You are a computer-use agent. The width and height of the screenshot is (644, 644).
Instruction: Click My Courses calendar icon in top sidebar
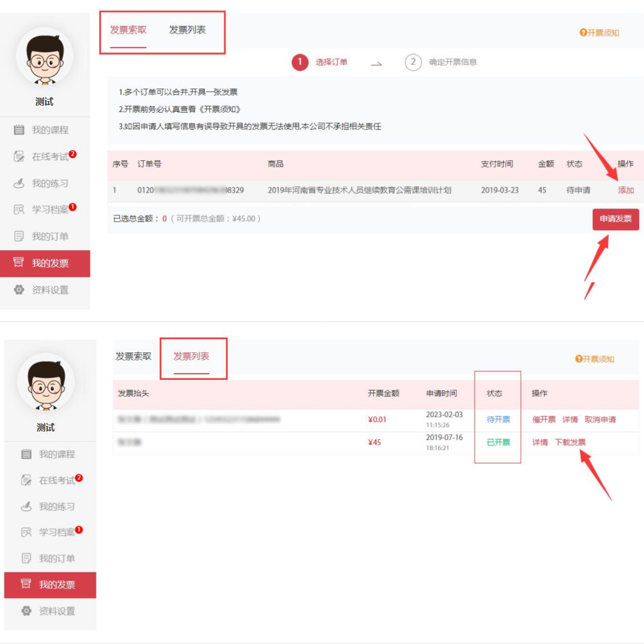point(19,130)
